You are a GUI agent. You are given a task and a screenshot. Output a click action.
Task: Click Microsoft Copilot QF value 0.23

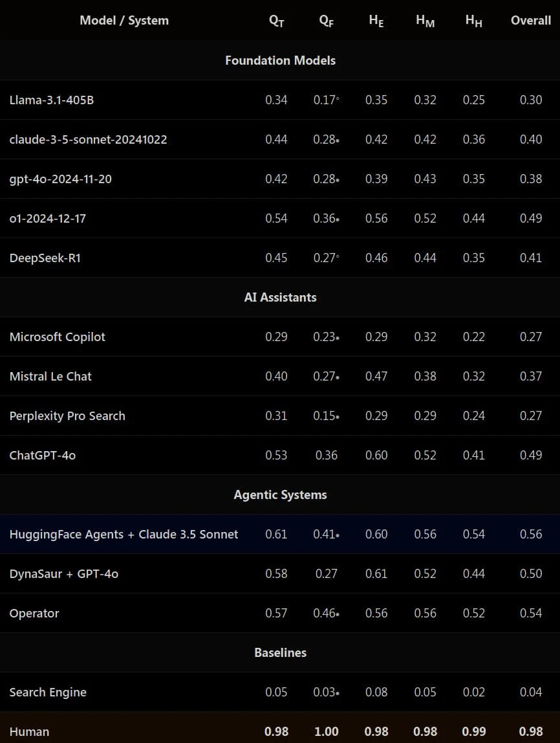pyautogui.click(x=326, y=337)
